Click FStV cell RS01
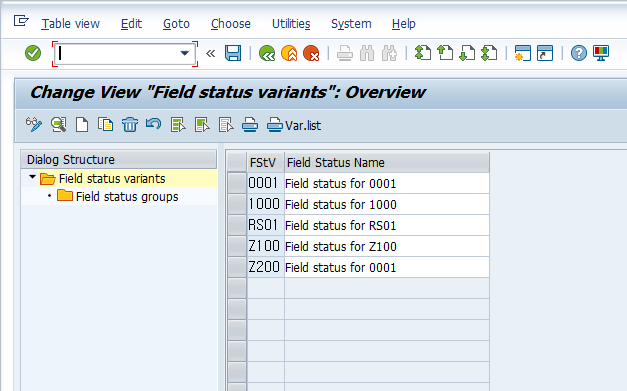Screen dimensions: 627x391 [266, 225]
